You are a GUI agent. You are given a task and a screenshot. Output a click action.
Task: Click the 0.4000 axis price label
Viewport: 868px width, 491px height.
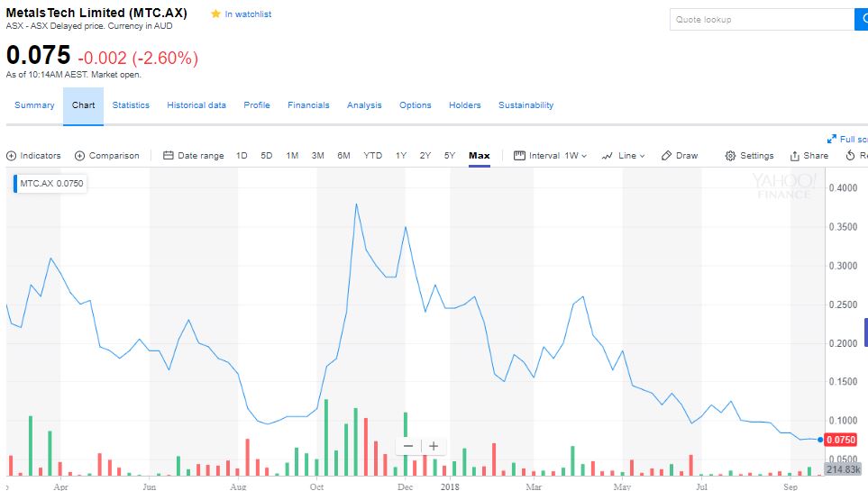pyautogui.click(x=843, y=188)
